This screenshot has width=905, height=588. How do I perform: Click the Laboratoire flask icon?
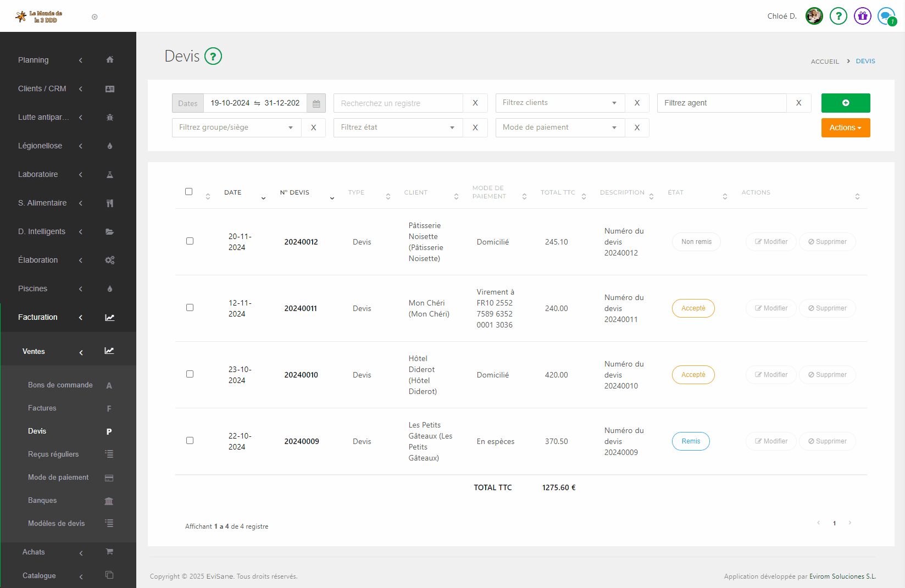point(110,174)
